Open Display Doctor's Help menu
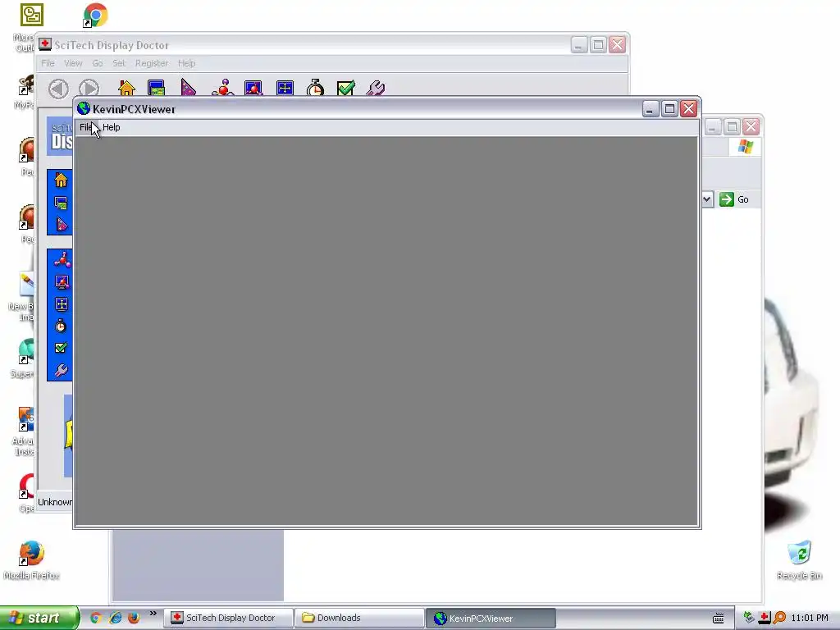 click(x=186, y=63)
